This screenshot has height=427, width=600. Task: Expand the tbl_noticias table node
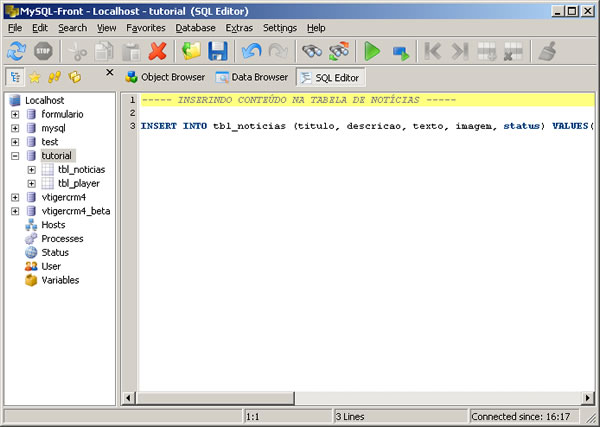32,169
